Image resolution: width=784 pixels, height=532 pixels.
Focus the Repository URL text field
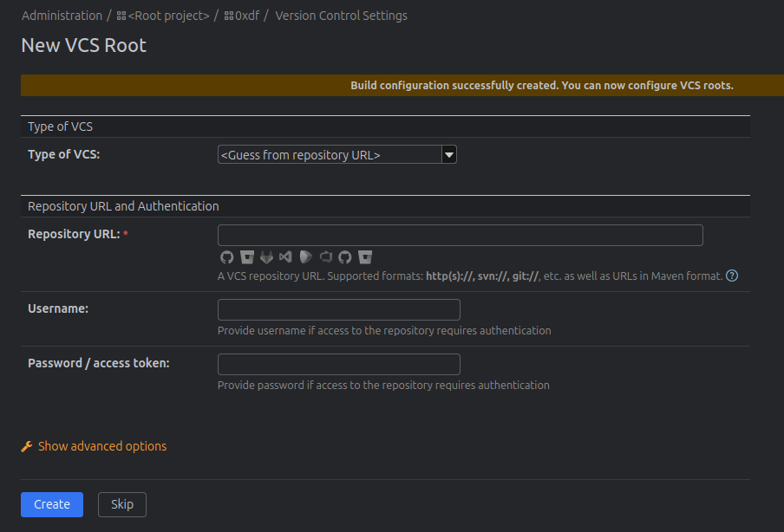[x=460, y=236]
